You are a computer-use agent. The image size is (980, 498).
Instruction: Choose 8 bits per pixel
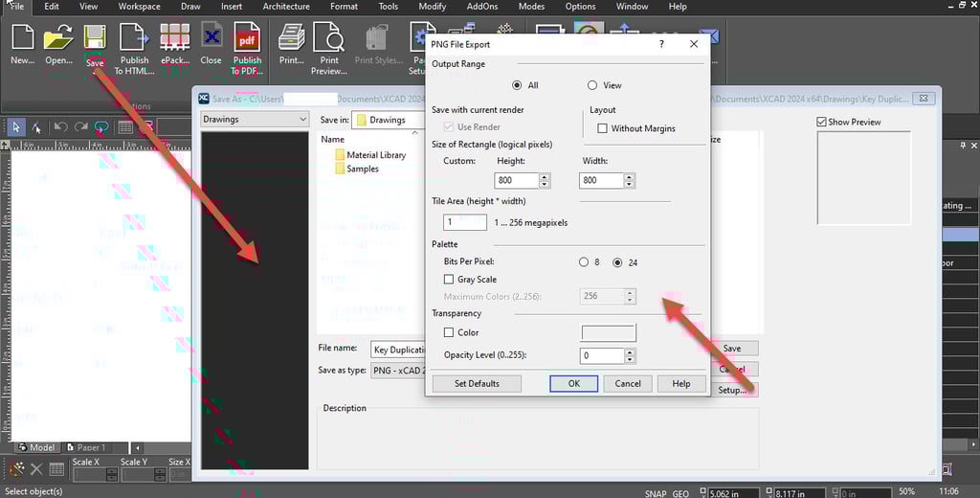584,262
